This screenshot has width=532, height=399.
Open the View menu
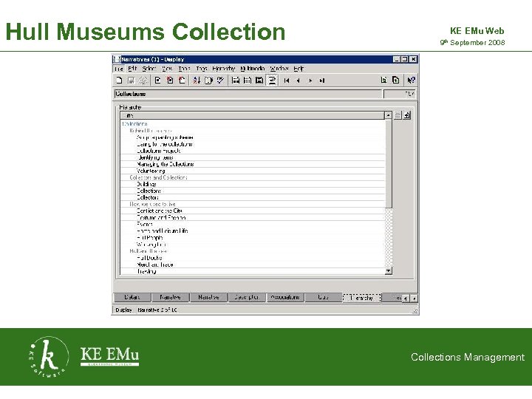(x=167, y=69)
